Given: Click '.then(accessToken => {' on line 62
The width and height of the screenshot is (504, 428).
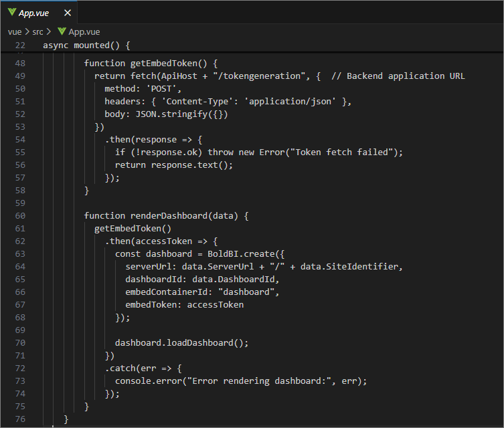Looking at the screenshot, I should (161, 241).
